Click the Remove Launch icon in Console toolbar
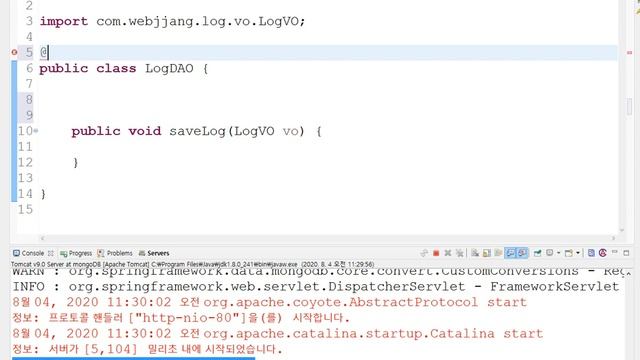640x360 pixels. coord(448,253)
